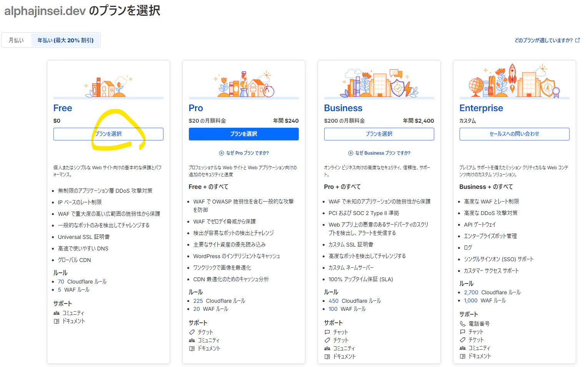The height and width of the screenshot is (367, 588).
Task: Click the Universal SSL 証明書 feature text
Action: click(84, 237)
